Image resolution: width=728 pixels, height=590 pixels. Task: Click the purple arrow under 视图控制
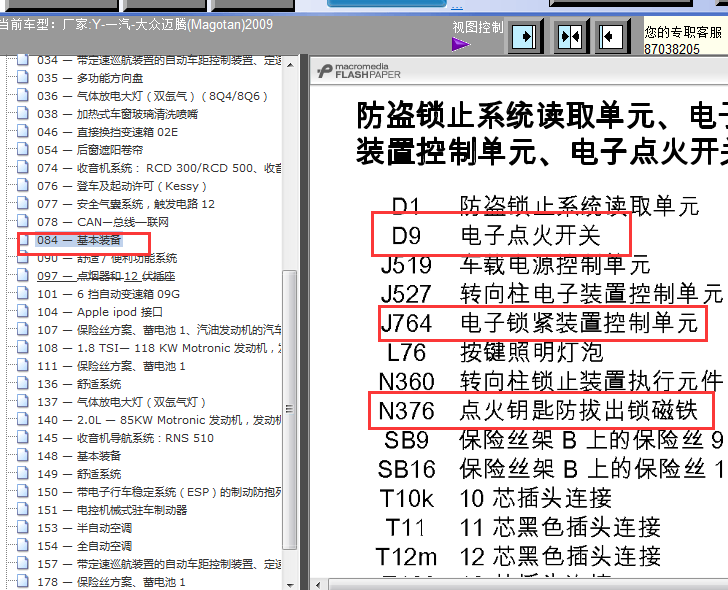point(461,45)
